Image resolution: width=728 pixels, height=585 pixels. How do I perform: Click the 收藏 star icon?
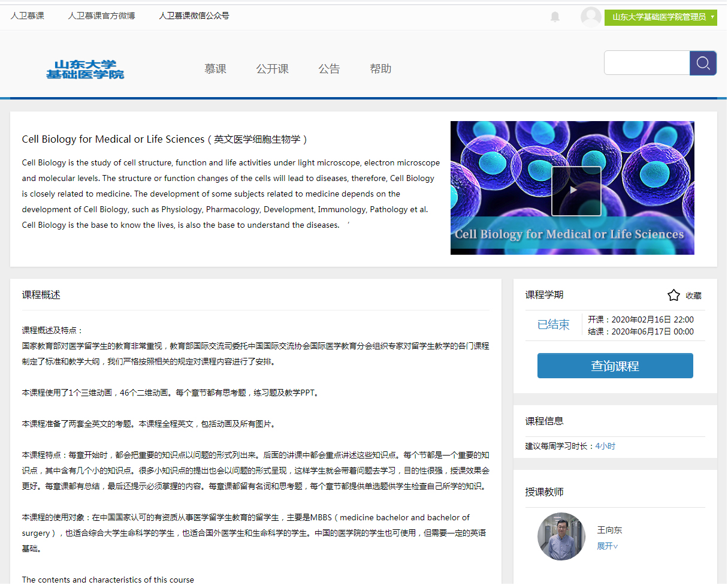(x=673, y=295)
